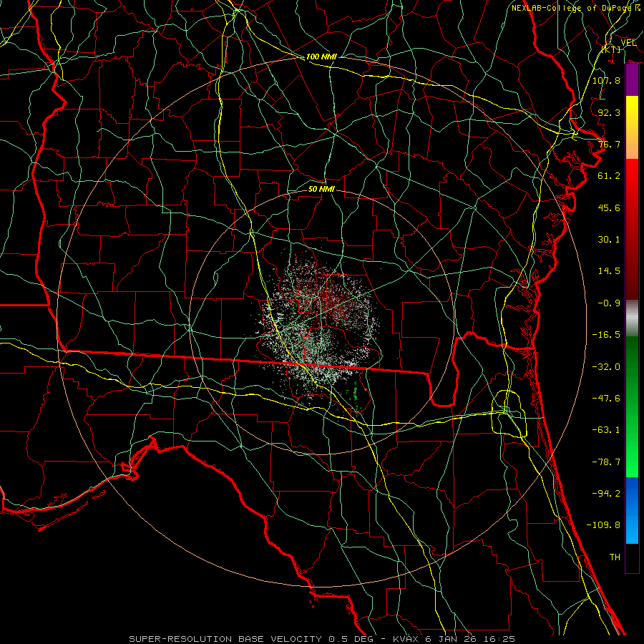The height and width of the screenshot is (644, 644).
Task: Click the green inbound velocity echoes south of the radar
Action: [x=356, y=395]
